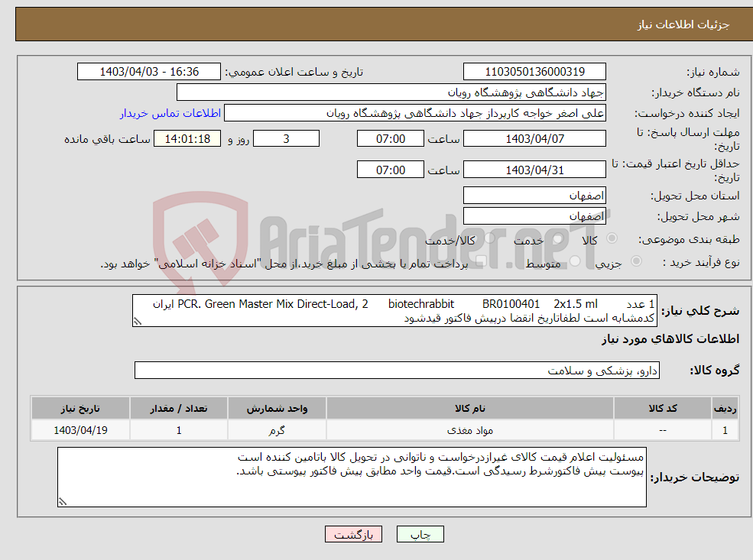
Task: Click the واحد شمارش column header
Action: click(x=277, y=409)
